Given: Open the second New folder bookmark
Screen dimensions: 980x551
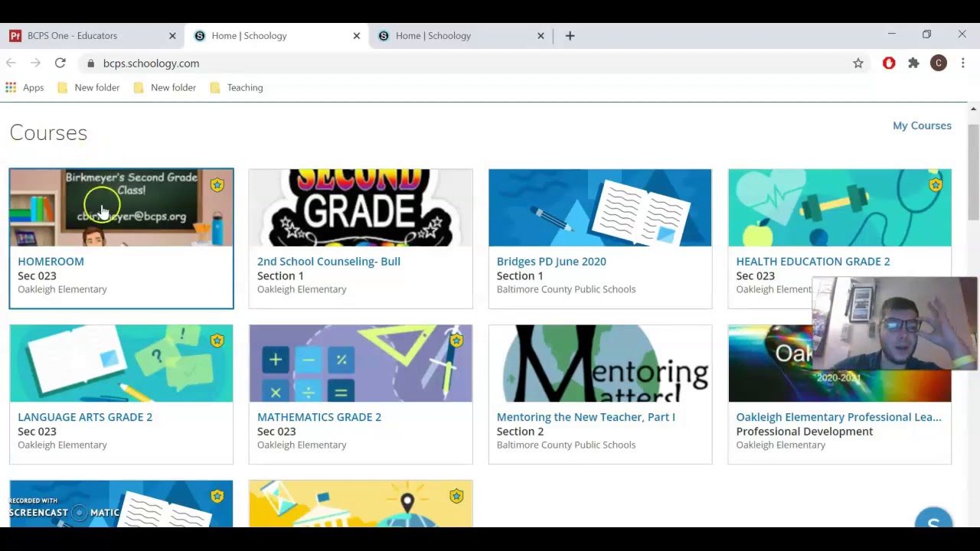Looking at the screenshot, I should (165, 87).
